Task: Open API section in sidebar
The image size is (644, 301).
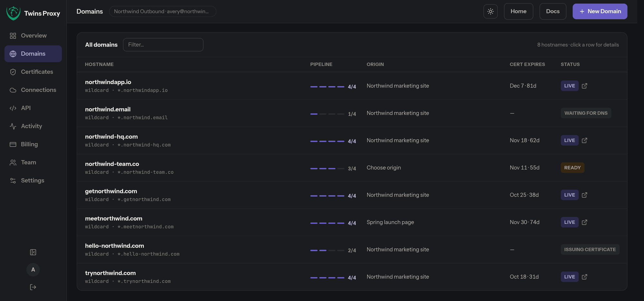Action: (x=33, y=108)
